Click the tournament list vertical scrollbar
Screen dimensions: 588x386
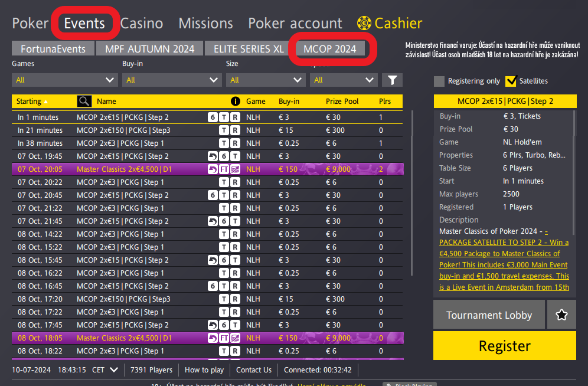(411, 193)
